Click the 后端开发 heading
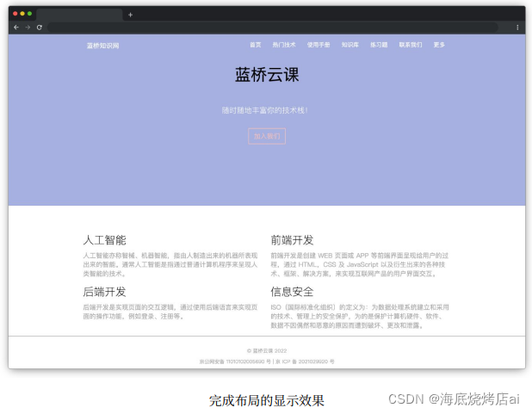532x414 pixels. (104, 292)
